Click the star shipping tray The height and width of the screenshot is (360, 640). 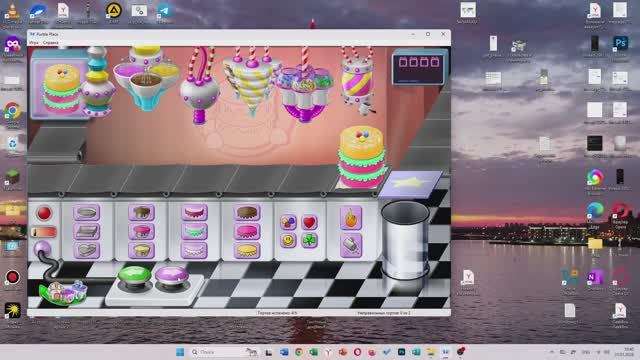click(x=411, y=183)
